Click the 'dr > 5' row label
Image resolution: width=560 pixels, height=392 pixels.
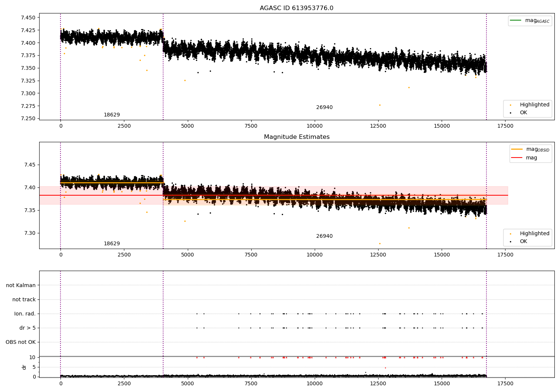[x=28, y=328]
